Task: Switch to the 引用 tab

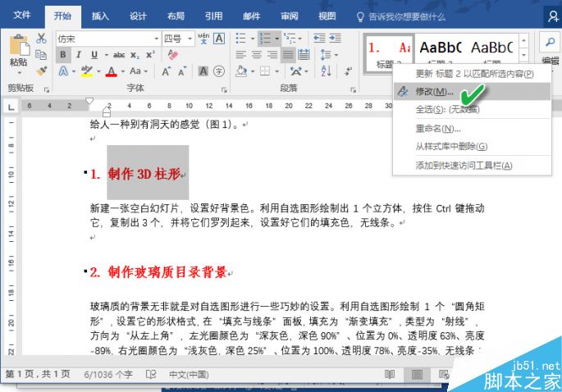Action: coord(213,16)
